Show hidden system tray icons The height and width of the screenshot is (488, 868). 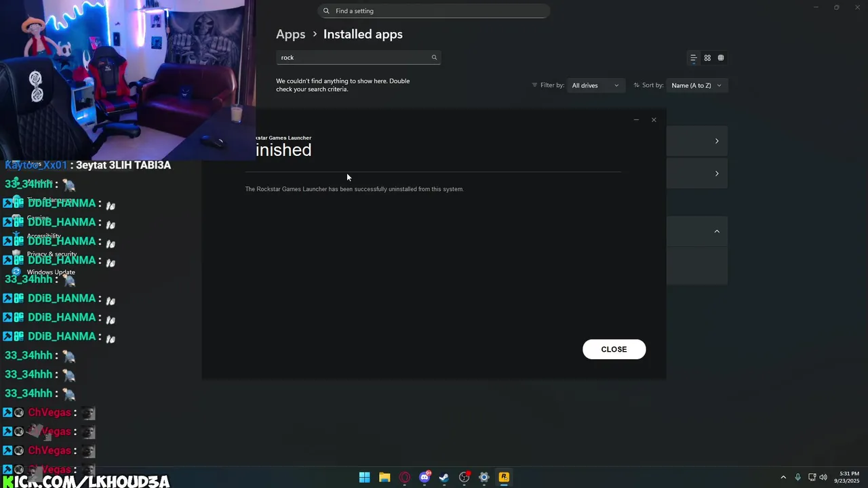(x=783, y=477)
